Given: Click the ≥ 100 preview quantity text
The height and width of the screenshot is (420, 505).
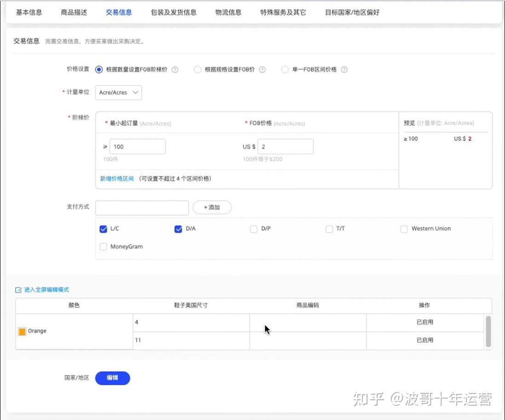Looking at the screenshot, I should tap(411, 139).
